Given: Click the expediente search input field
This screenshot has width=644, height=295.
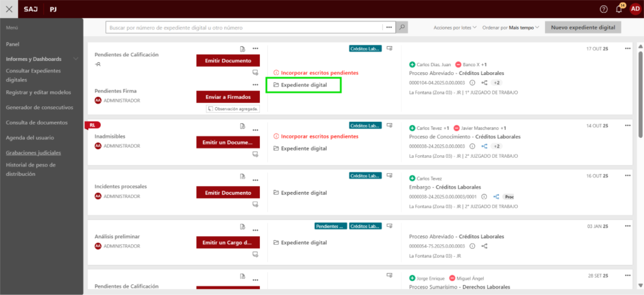Looking at the screenshot, I should click(244, 27).
